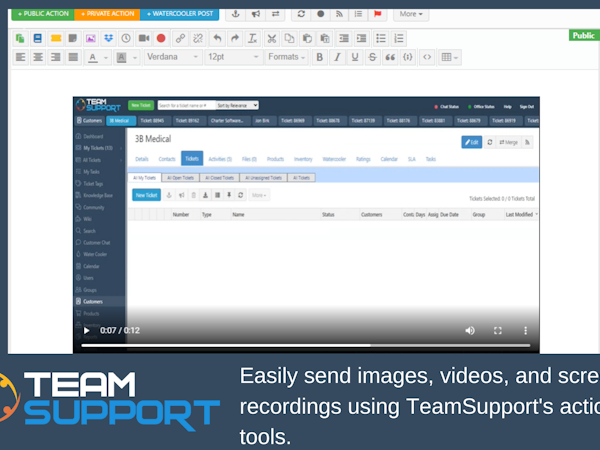Open the background color dropdown arrow
Image resolution: width=600 pixels, height=450 pixels.
pos(135,58)
